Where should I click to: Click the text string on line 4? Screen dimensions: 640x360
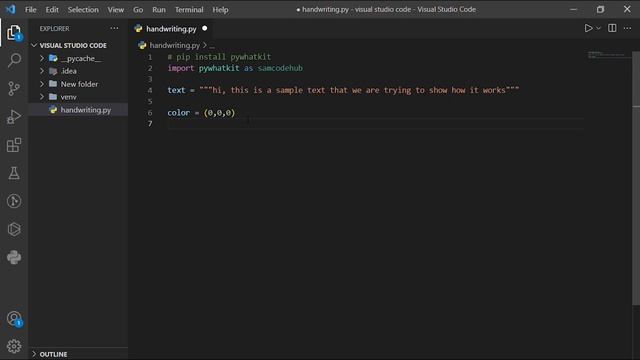[x=359, y=90]
